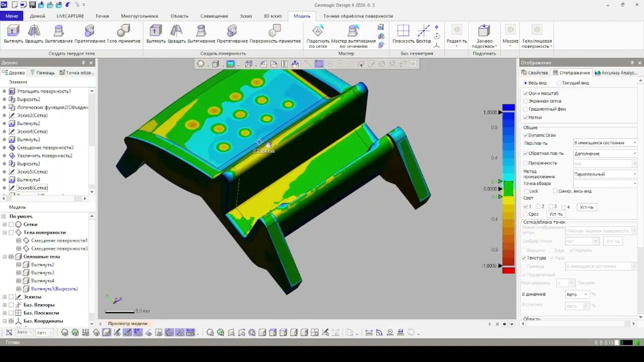Create a reference Плоскость
The width and height of the screenshot is (644, 362).
(404, 34)
